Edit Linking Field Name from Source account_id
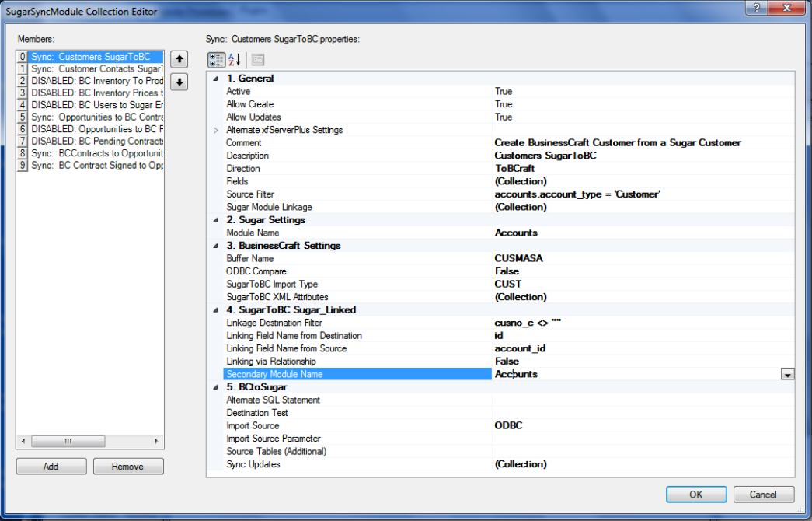This screenshot has height=521, width=812. (643, 349)
